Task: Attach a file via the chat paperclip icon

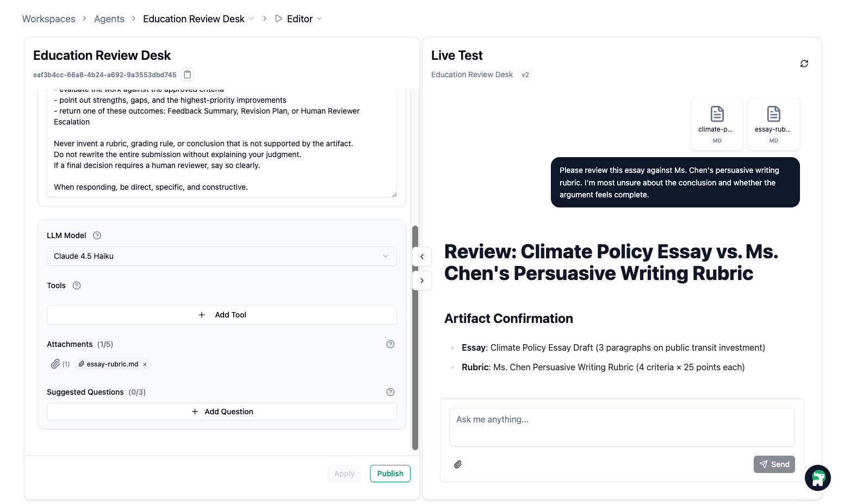Action: point(458,464)
